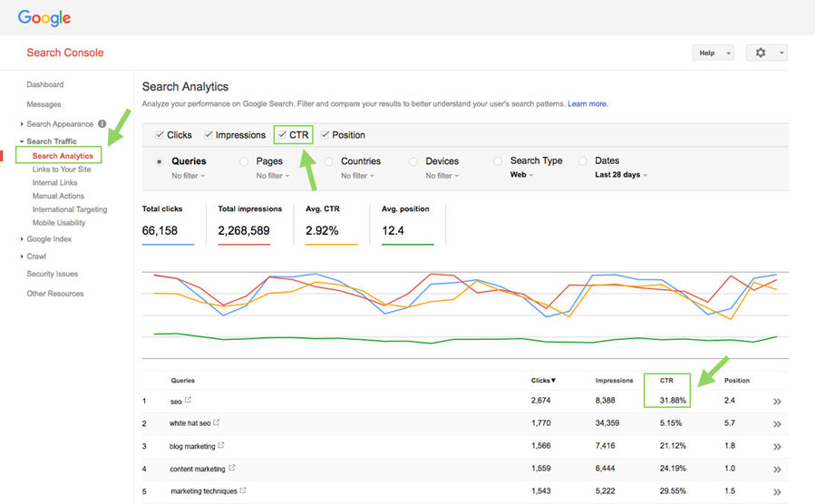Select the Countries radio button
This screenshot has width=816, height=504.
[328, 161]
